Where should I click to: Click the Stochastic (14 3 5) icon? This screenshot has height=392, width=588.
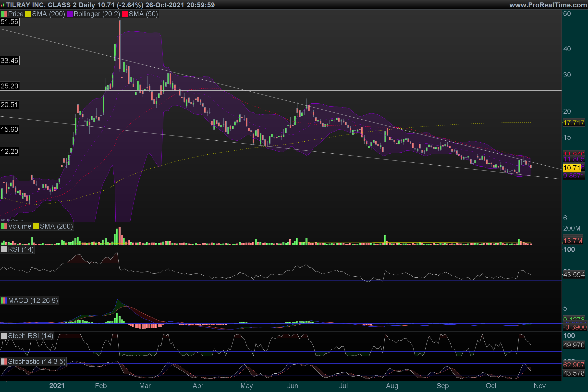point(4,362)
